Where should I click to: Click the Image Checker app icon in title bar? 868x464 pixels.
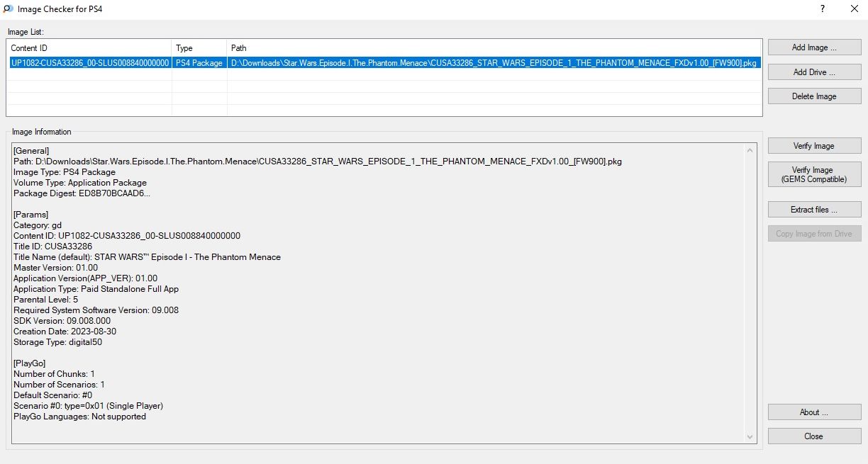[9, 9]
